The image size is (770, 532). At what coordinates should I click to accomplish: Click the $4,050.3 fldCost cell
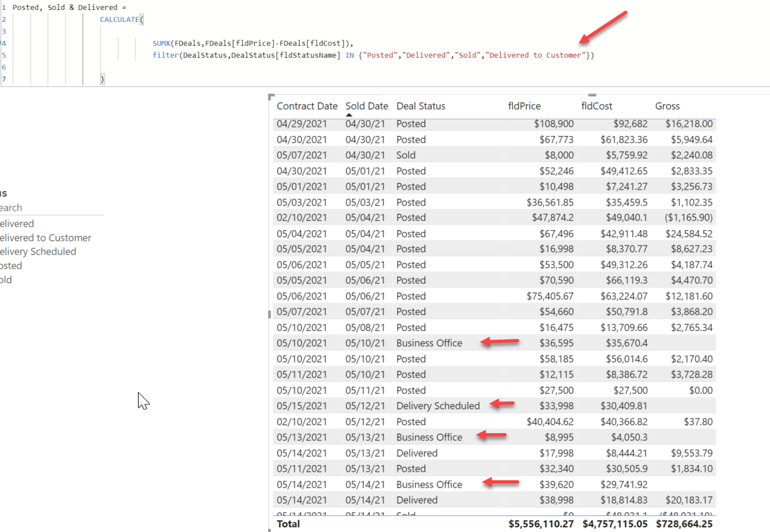[x=629, y=437]
